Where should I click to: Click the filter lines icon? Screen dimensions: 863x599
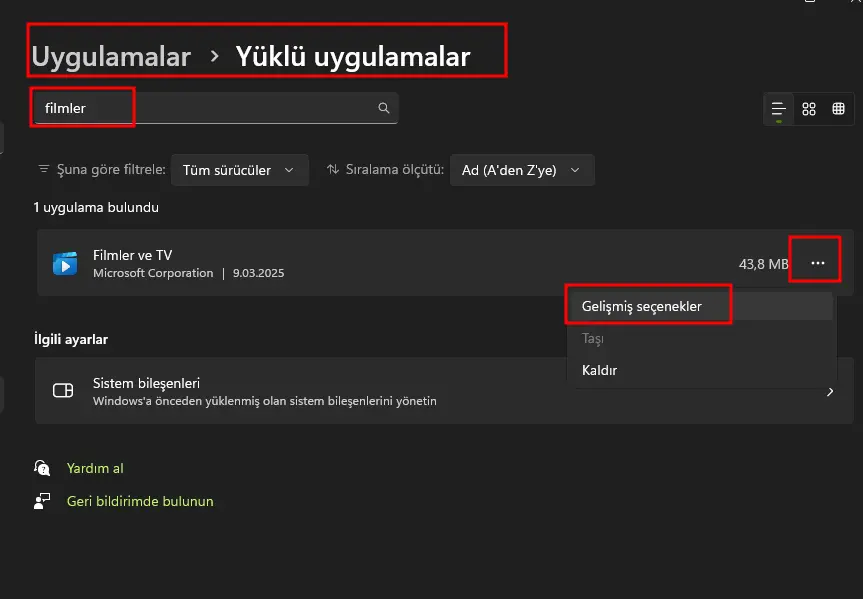pyautogui.click(x=43, y=169)
